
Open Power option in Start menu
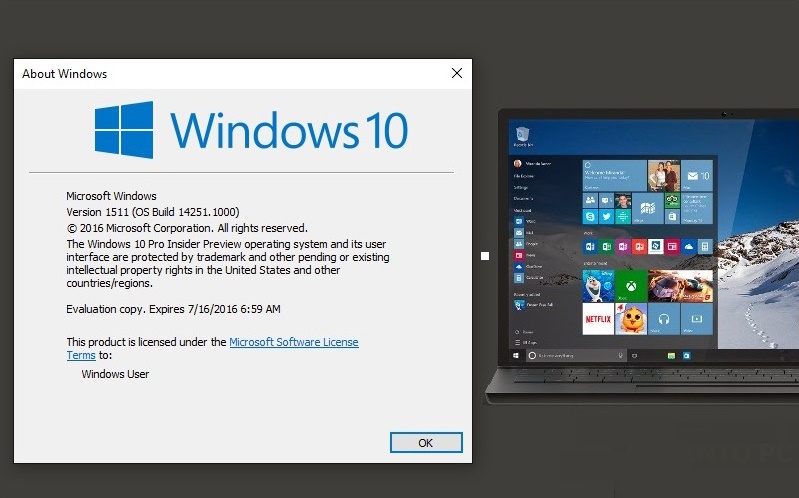[x=524, y=332]
